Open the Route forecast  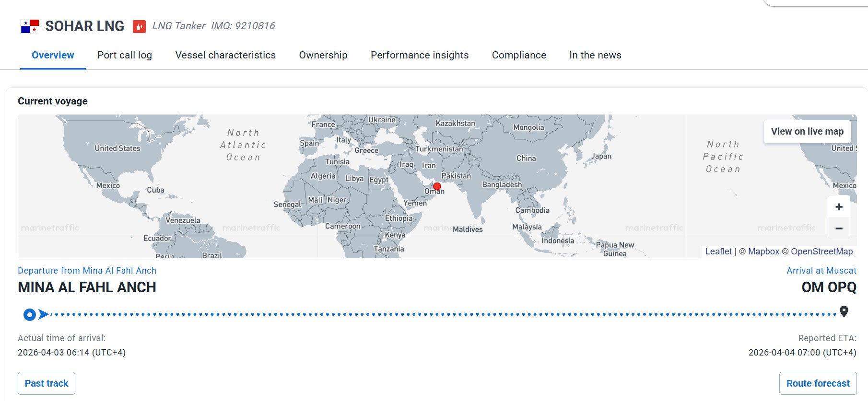818,383
